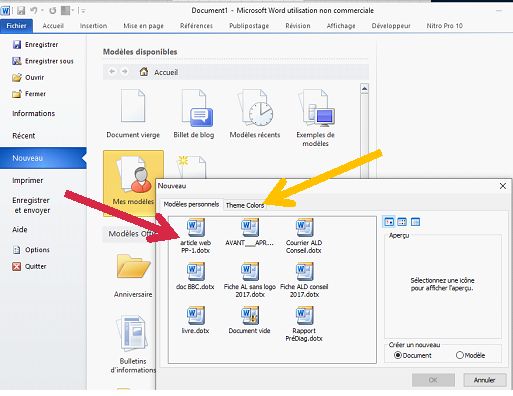Viewport: 513px width, 396px height.
Task: Open the Anniversaire templates folder
Action: coord(133,275)
